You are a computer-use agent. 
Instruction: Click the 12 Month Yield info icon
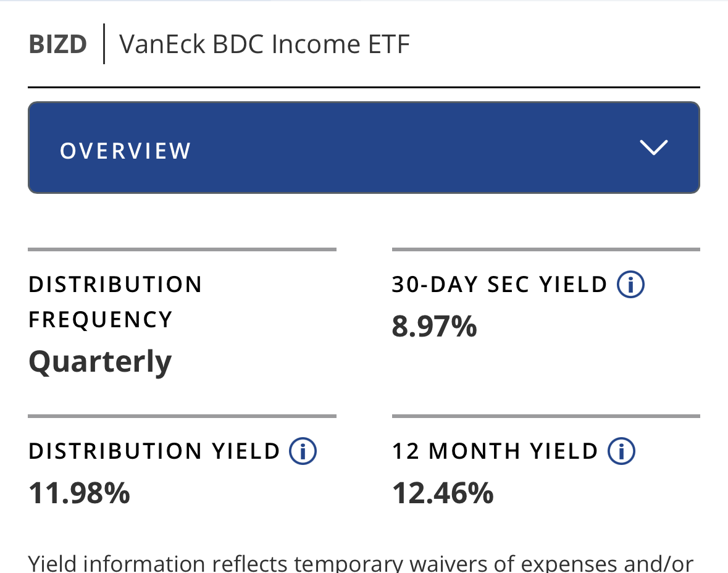(621, 451)
